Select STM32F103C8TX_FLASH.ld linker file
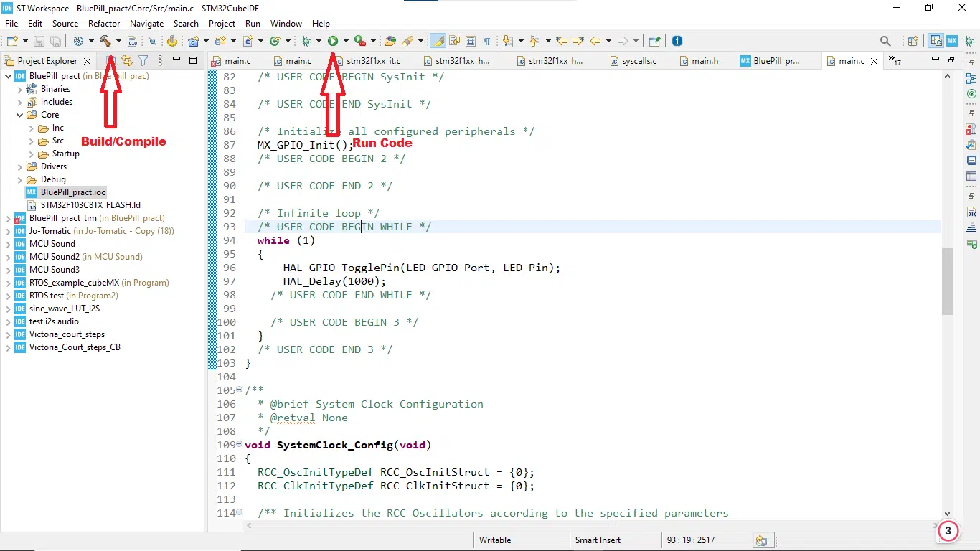This screenshot has width=980, height=551. click(x=84, y=205)
